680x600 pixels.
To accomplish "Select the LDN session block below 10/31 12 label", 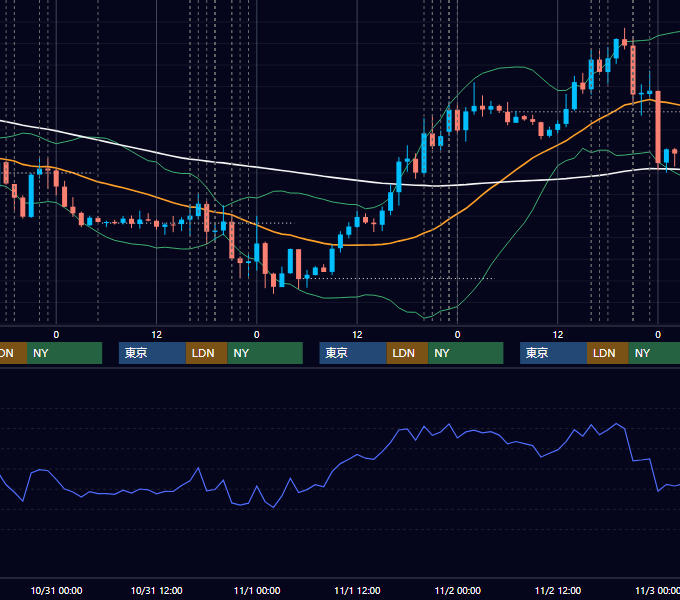I will (x=206, y=353).
